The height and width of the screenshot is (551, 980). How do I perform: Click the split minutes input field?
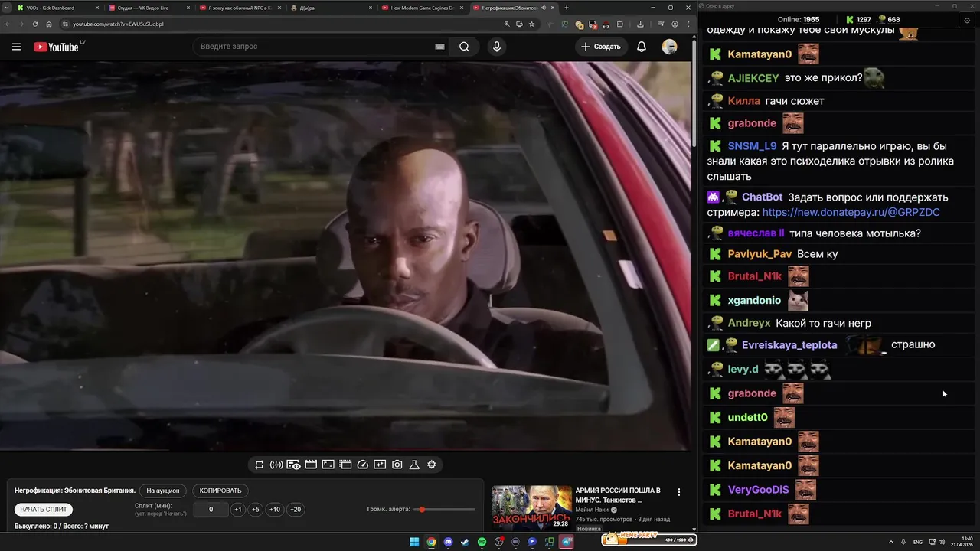pyautogui.click(x=211, y=510)
